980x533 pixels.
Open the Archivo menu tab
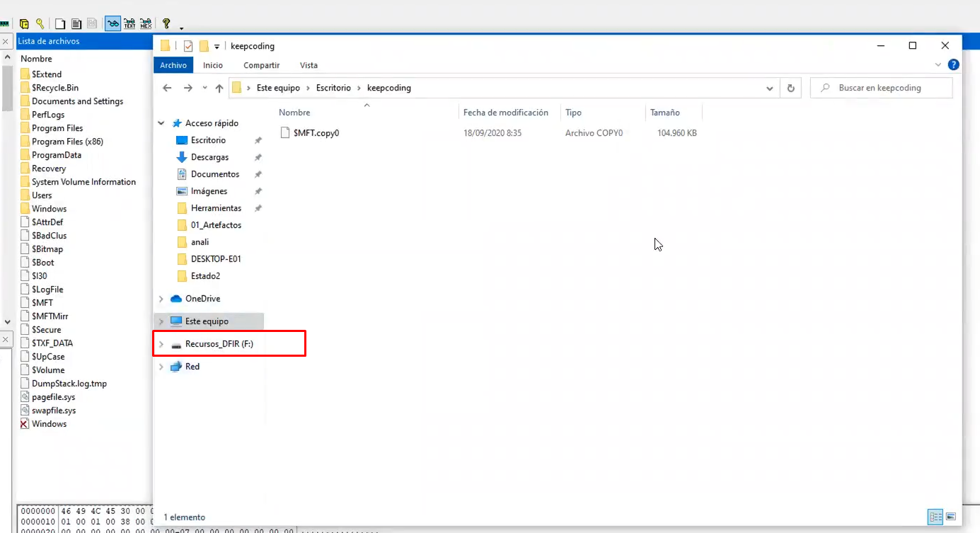point(173,64)
